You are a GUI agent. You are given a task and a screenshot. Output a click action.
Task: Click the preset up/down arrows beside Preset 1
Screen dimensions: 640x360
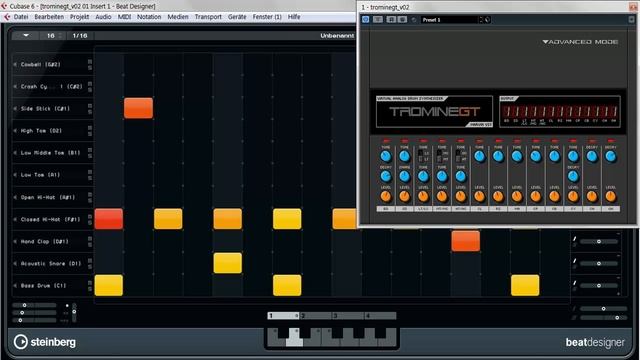[481, 20]
